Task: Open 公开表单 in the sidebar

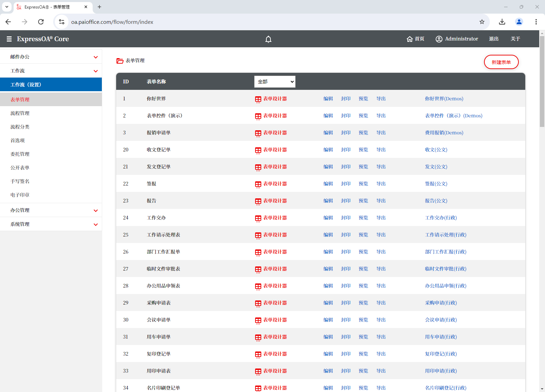Action: (x=20, y=168)
